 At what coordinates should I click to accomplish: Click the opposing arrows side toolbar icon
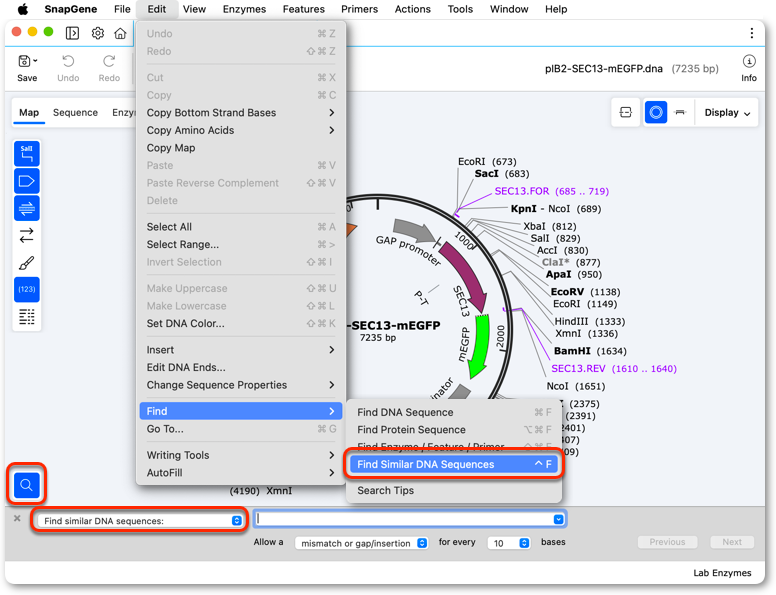click(x=27, y=235)
